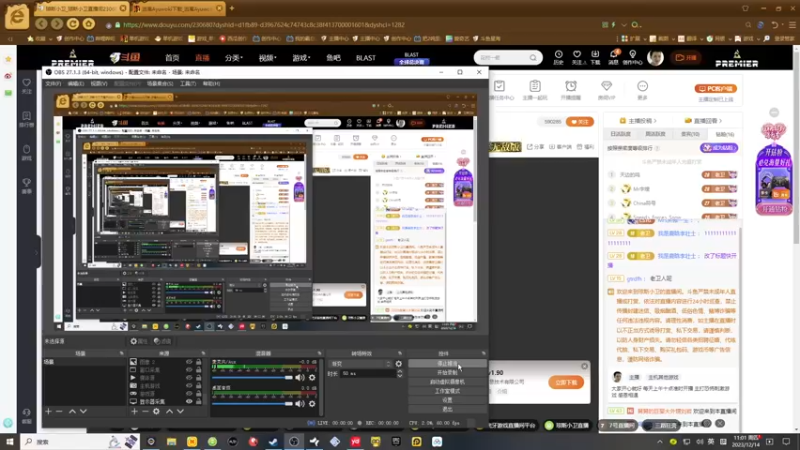Reload the page with the browser refresh icon
This screenshot has height=450, width=800.
73,24
